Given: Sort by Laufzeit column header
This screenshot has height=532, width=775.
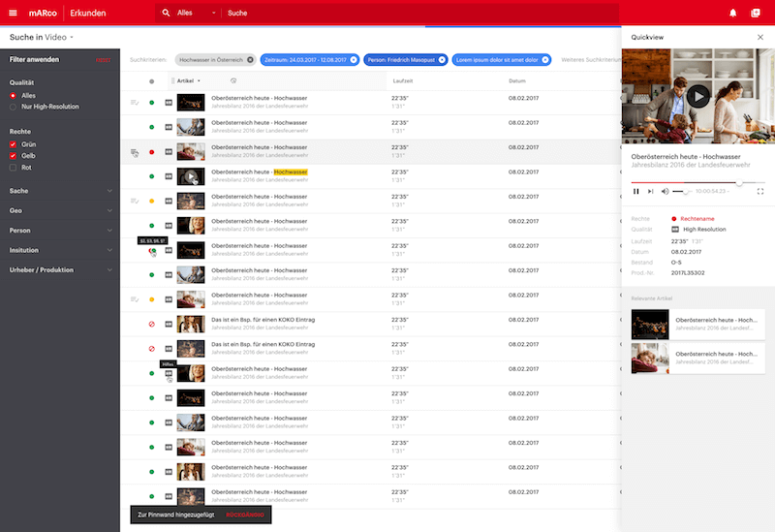Looking at the screenshot, I should (x=403, y=80).
